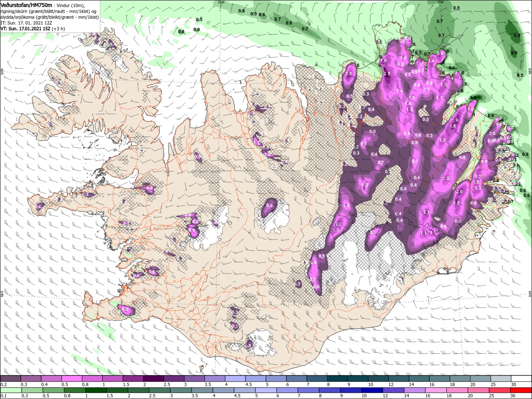The width and height of the screenshot is (532, 399).
Task: Click the 2.1 precipitation value on the map
Action: 426,212
